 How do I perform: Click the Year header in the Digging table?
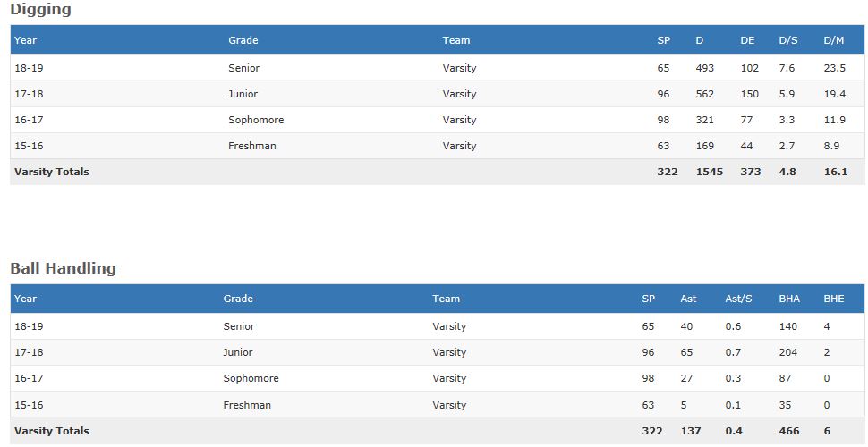25,40
